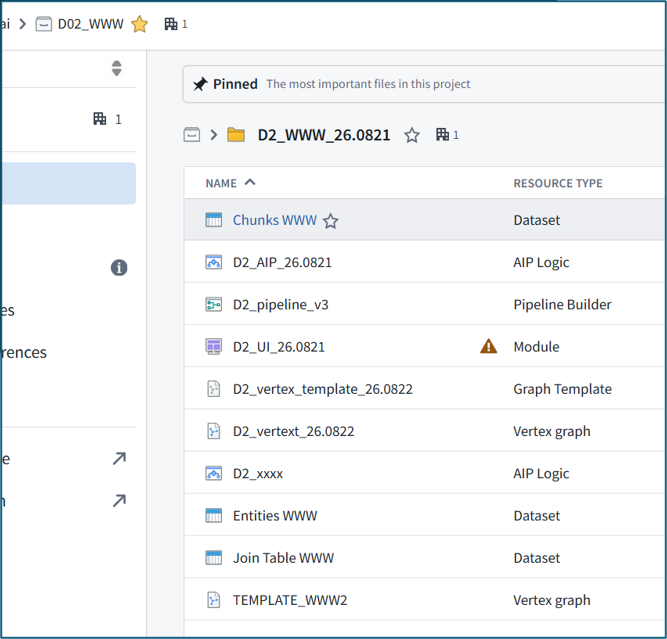The width and height of the screenshot is (667, 639).
Task: Click the D2_WWW_26.0821 folder title
Action: [324, 135]
